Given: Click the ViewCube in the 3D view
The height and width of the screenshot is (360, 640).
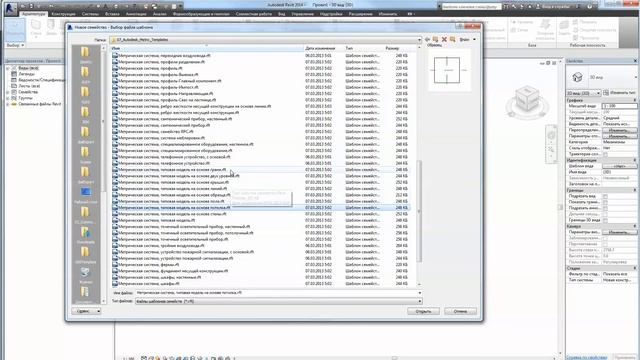Looking at the screenshot, I should [527, 99].
